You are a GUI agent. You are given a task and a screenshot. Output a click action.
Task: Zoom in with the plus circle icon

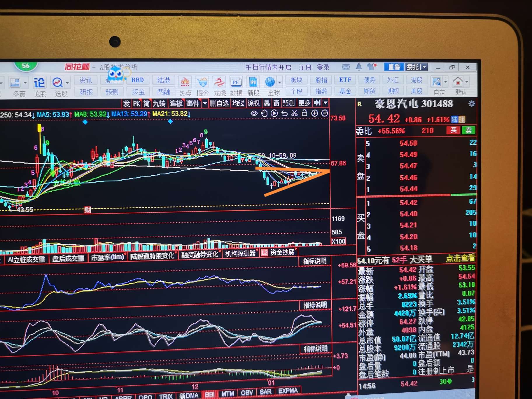click(314, 113)
